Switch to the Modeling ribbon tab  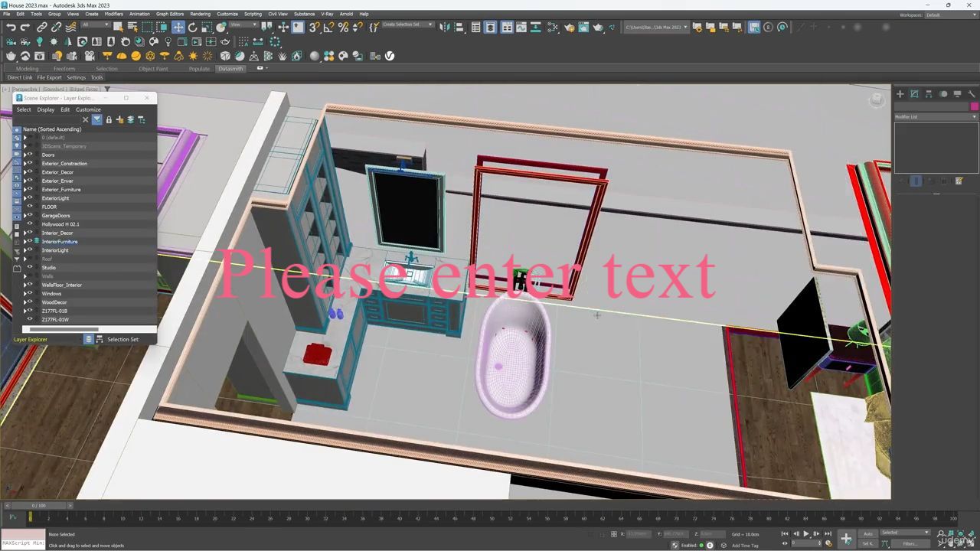28,69
